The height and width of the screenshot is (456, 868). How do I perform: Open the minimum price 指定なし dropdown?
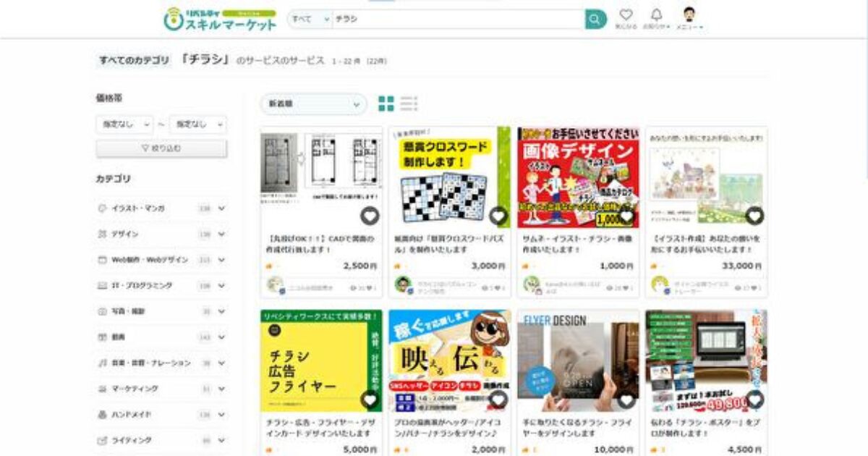[124, 124]
